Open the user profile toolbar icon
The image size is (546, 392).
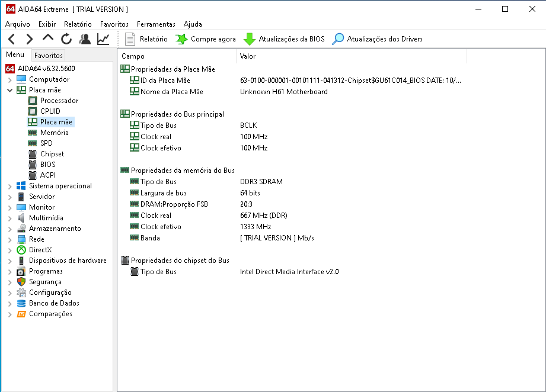(x=85, y=39)
